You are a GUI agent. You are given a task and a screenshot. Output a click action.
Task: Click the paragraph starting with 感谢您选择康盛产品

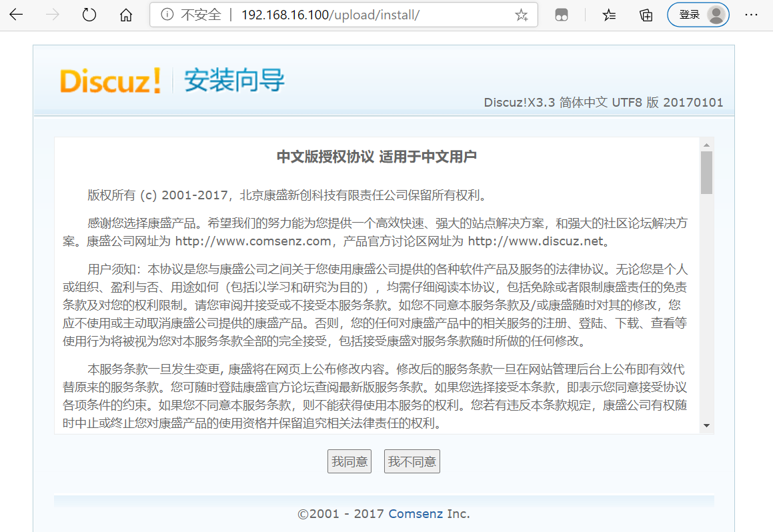click(x=375, y=233)
